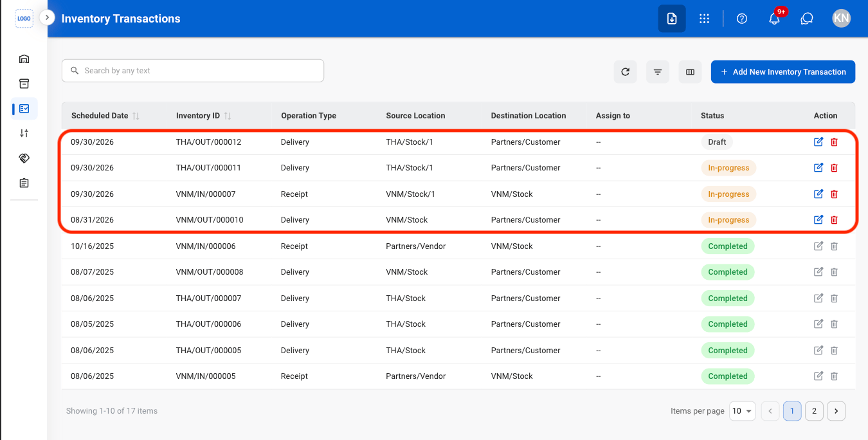Click source location VNM/Stock/1
The image size is (868, 440).
(410, 194)
